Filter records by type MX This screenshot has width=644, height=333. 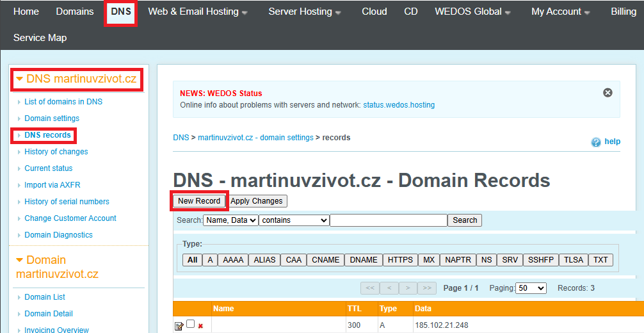pos(429,260)
